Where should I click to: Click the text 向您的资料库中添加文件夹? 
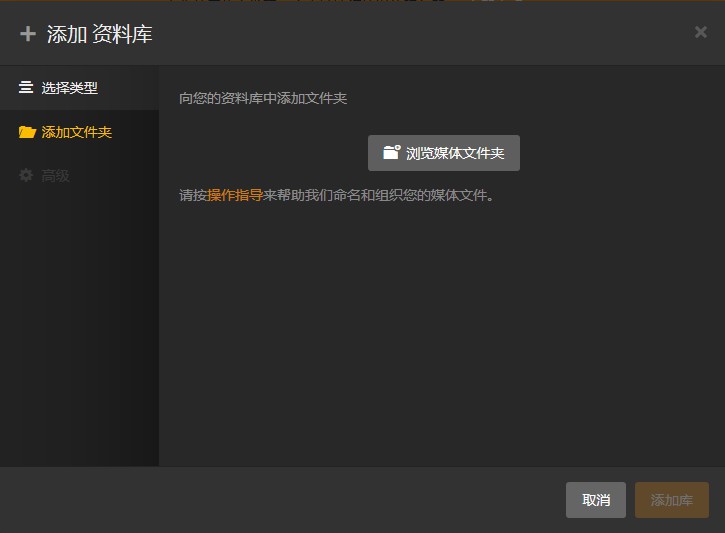click(263, 98)
